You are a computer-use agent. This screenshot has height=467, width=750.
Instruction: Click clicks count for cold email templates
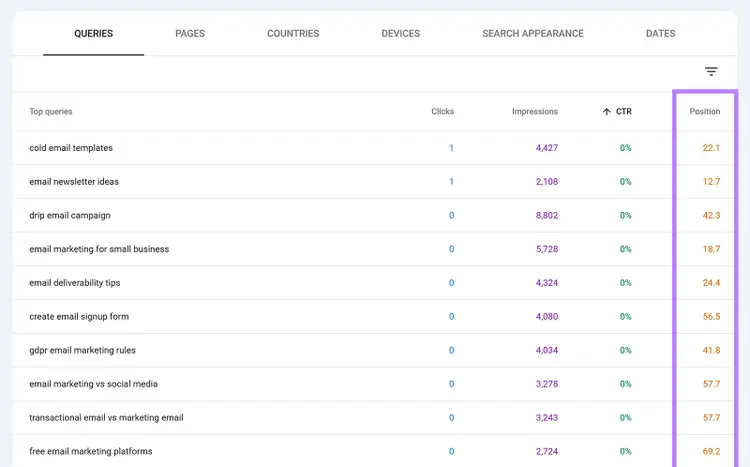tap(451, 148)
